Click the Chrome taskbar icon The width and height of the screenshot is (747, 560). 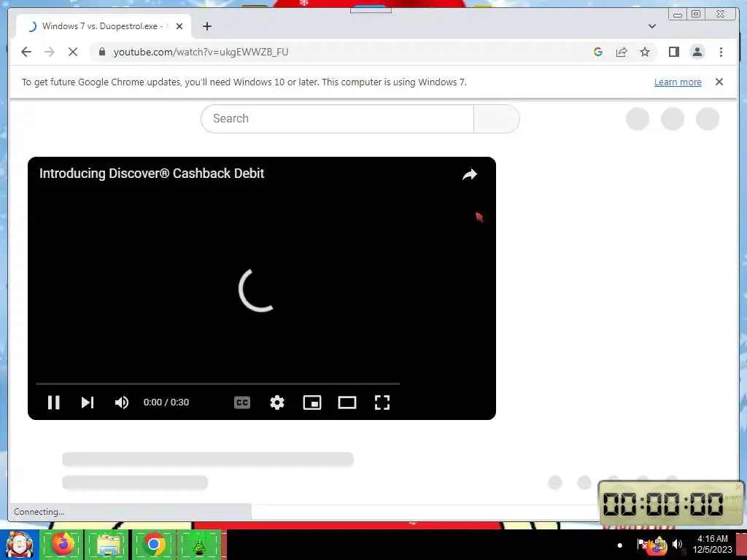pos(153,545)
